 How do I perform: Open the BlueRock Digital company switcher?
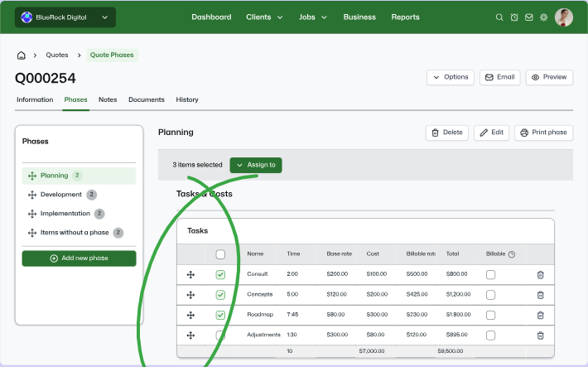coord(65,17)
